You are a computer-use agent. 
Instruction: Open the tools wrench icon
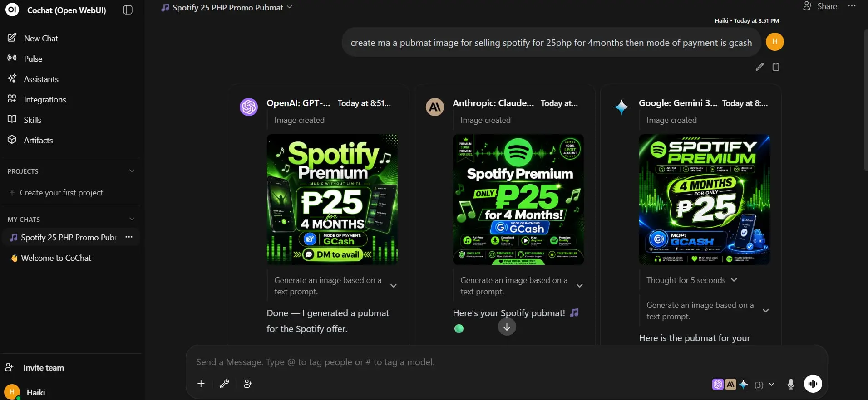224,384
